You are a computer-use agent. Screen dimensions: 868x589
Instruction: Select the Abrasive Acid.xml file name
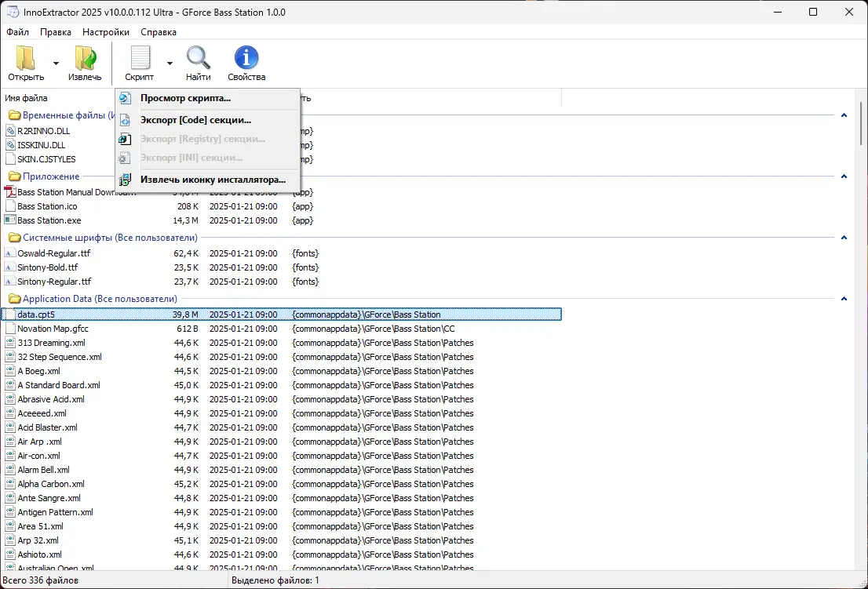(x=51, y=398)
